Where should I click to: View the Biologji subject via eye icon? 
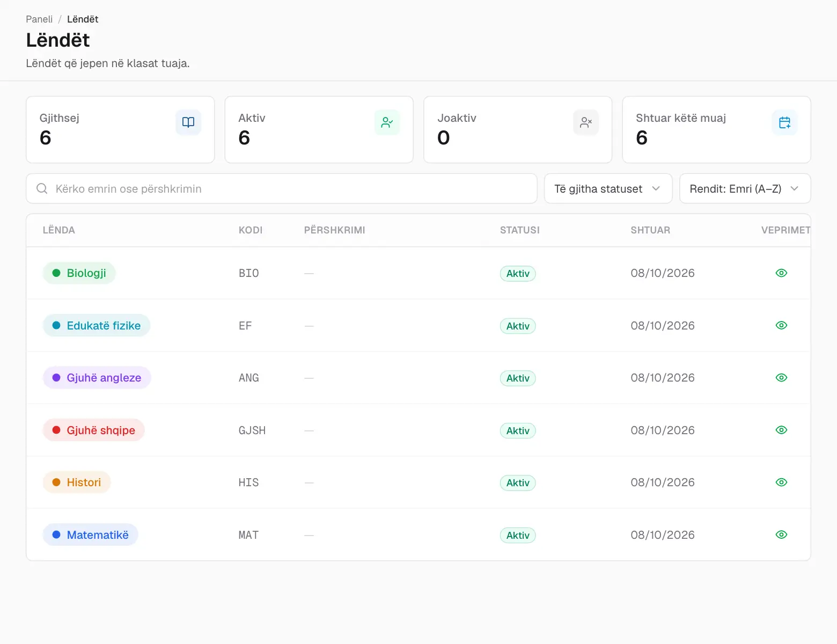tap(781, 273)
